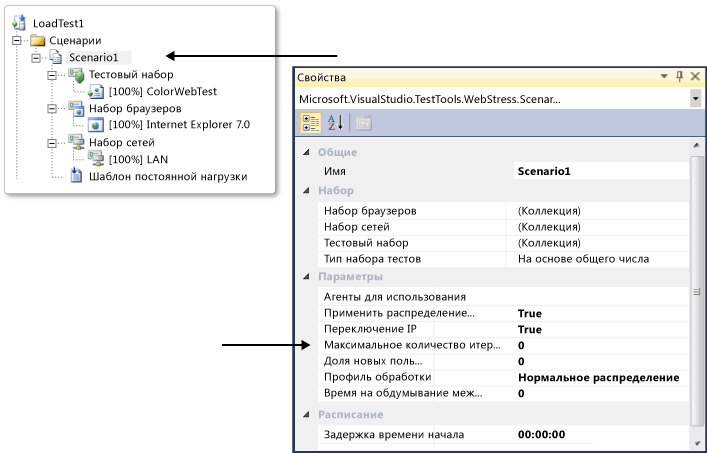The width and height of the screenshot is (707, 453).
Task: Click the Нормальное распределение value
Action: [598, 377]
